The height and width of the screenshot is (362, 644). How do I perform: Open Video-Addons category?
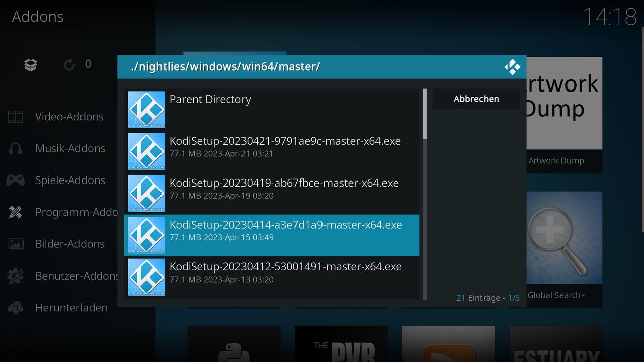(69, 117)
